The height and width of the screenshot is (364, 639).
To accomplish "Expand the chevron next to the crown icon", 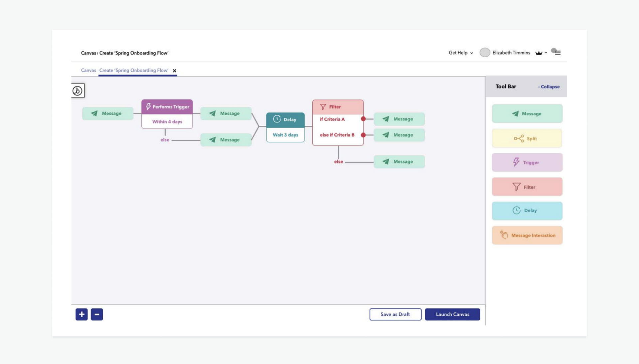I will pyautogui.click(x=546, y=53).
